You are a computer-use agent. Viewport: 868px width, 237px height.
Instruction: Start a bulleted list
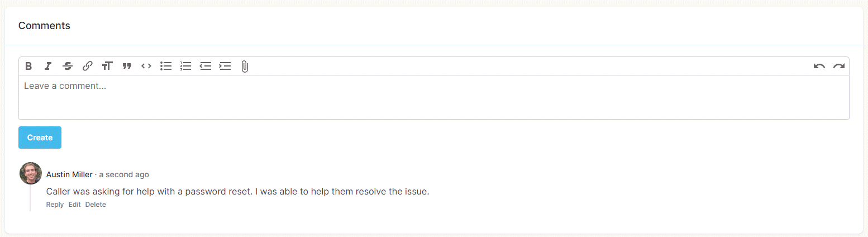tap(166, 66)
